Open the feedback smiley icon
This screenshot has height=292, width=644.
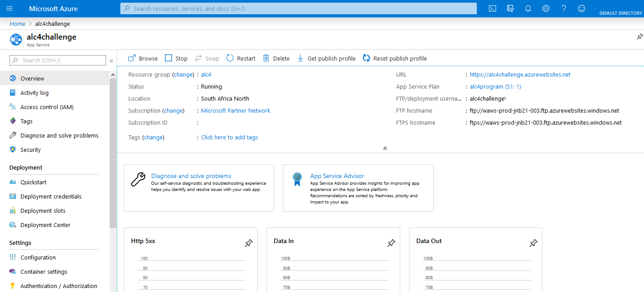(582, 8)
